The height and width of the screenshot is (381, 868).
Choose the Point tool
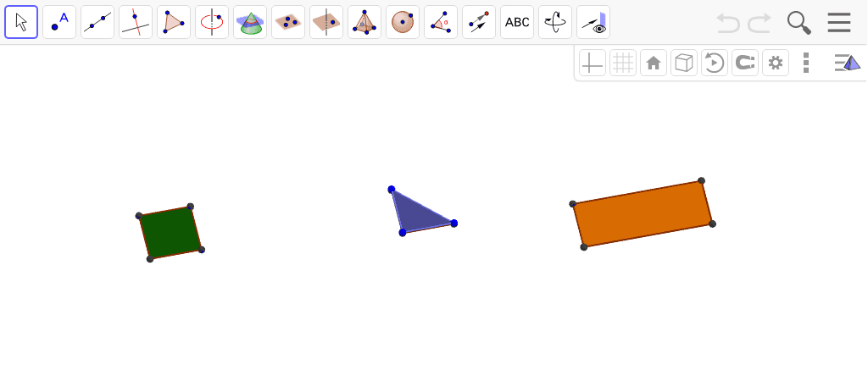coord(59,22)
